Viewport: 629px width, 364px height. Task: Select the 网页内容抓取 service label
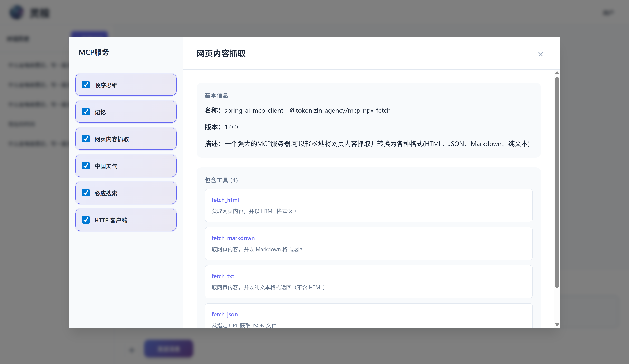(x=112, y=139)
